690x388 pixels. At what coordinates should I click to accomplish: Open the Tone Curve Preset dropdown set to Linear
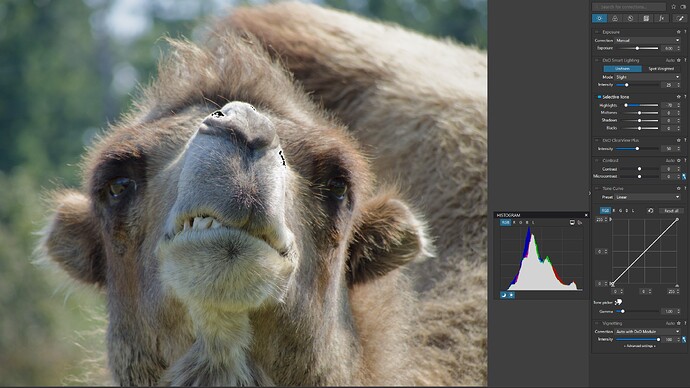tap(647, 197)
